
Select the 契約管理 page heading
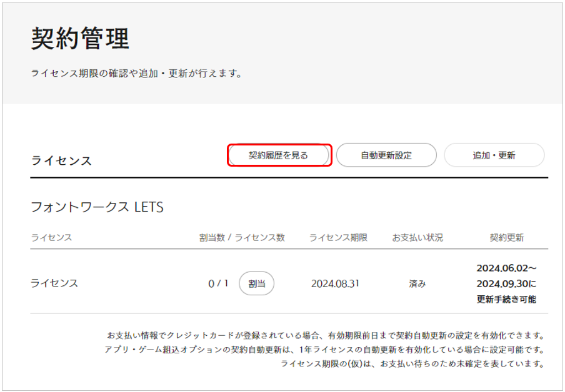pos(80,38)
